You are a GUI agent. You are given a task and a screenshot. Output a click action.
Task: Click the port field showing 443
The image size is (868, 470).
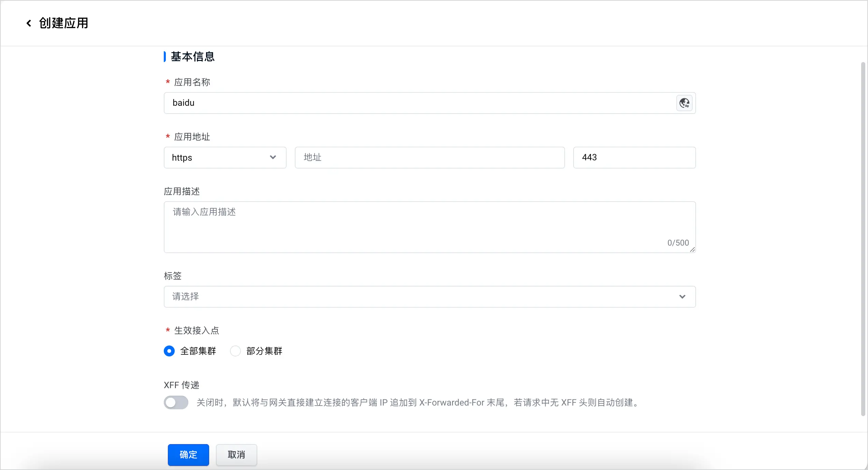pyautogui.click(x=634, y=158)
